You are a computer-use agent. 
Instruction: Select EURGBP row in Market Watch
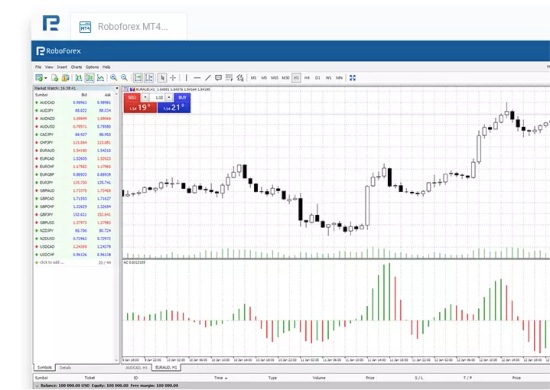(73, 174)
